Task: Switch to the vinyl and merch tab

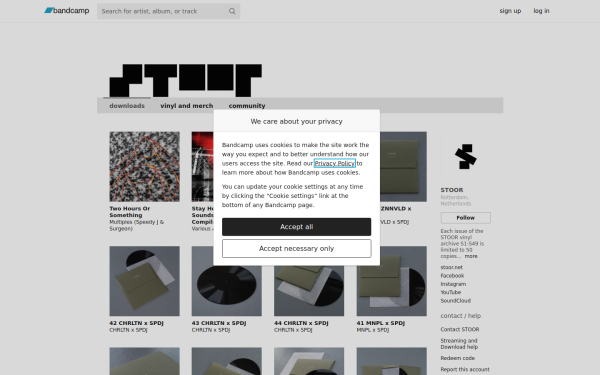Action: (187, 106)
